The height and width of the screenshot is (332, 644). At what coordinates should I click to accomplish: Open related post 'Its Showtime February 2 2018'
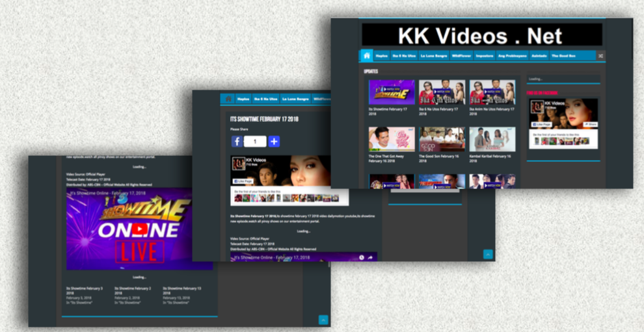(133, 290)
